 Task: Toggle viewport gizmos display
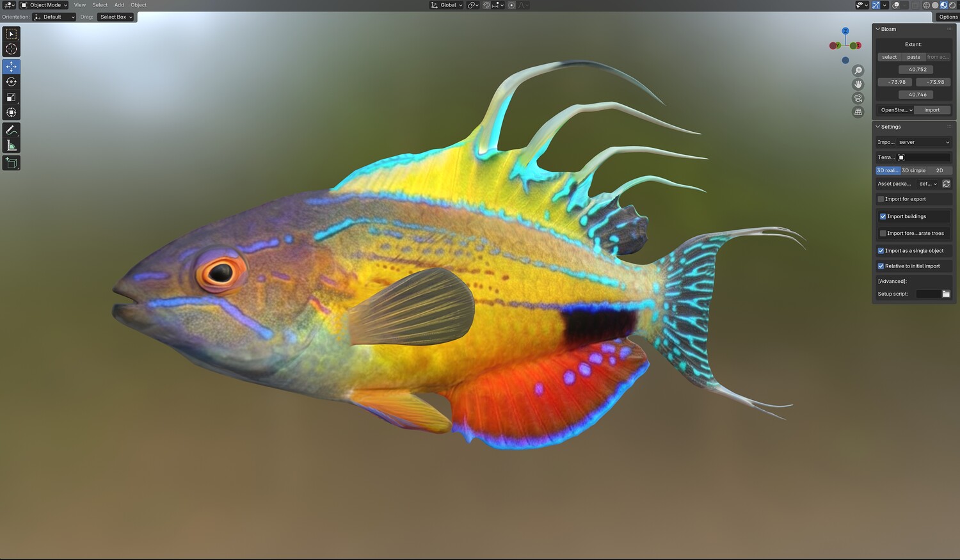pyautogui.click(x=876, y=5)
